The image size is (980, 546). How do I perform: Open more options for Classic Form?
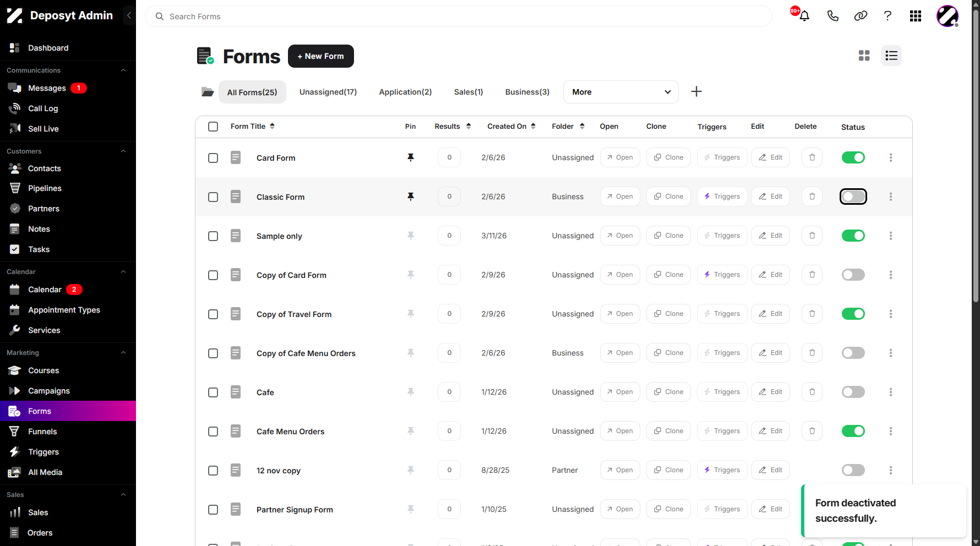coord(891,196)
